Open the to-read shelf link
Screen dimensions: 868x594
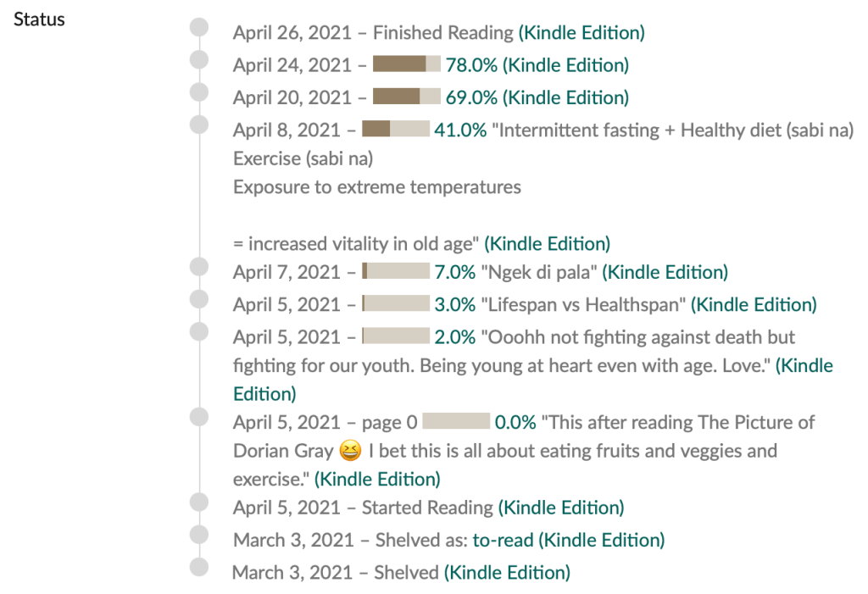(503, 541)
